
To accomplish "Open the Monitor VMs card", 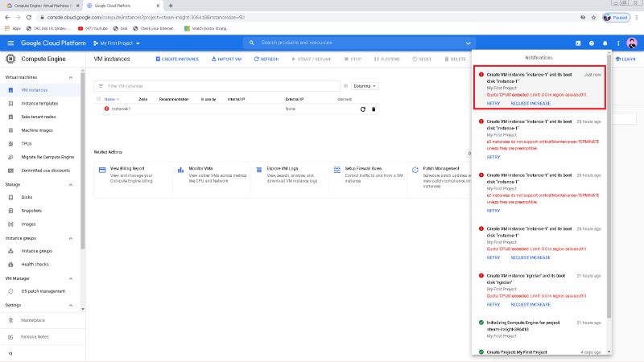I will pyautogui.click(x=212, y=177).
